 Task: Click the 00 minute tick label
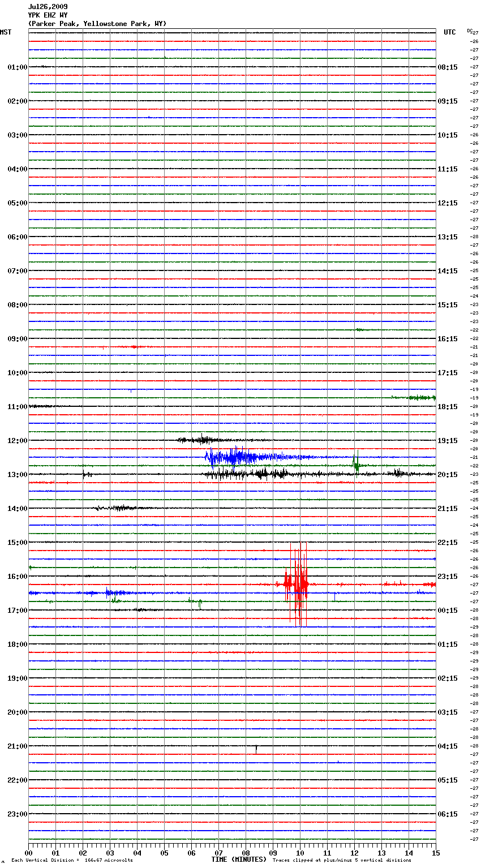coord(28,853)
